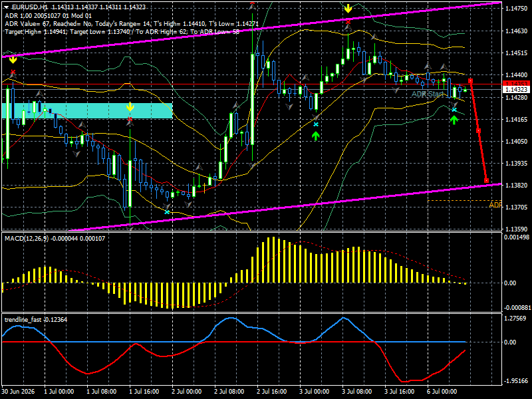Click the orange ADR label at right edge
Screen dimensions: 532x399
coord(495,205)
